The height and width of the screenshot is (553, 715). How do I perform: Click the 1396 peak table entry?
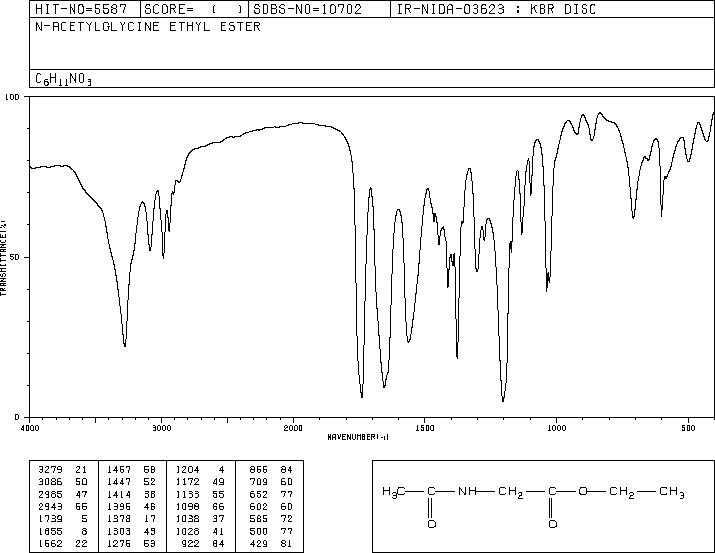pos(119,506)
